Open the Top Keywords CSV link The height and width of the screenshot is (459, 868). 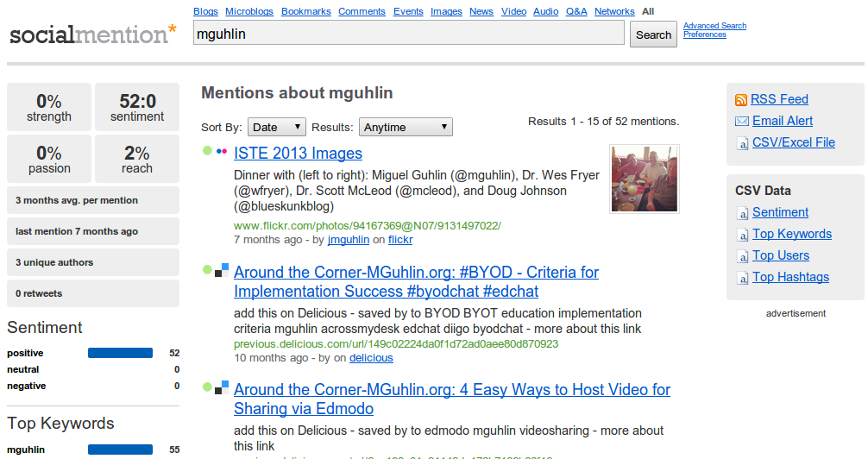point(791,234)
